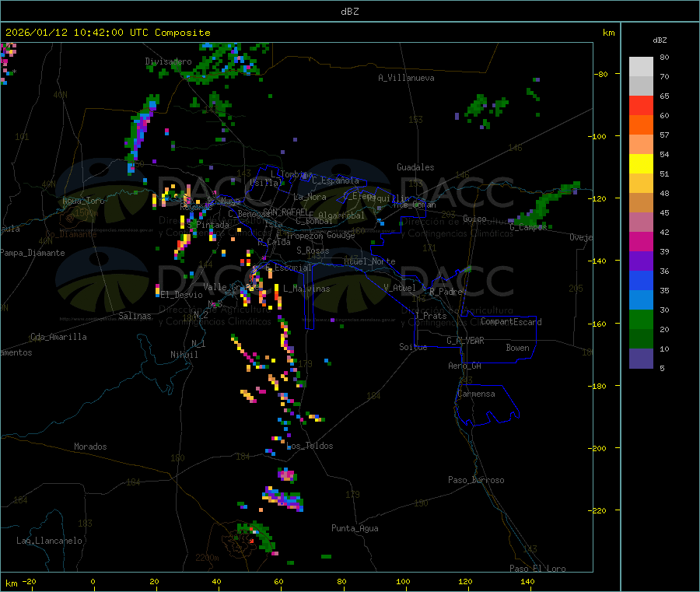Select the bright green legend swatch
This screenshot has width=700, height=592.
point(641,319)
